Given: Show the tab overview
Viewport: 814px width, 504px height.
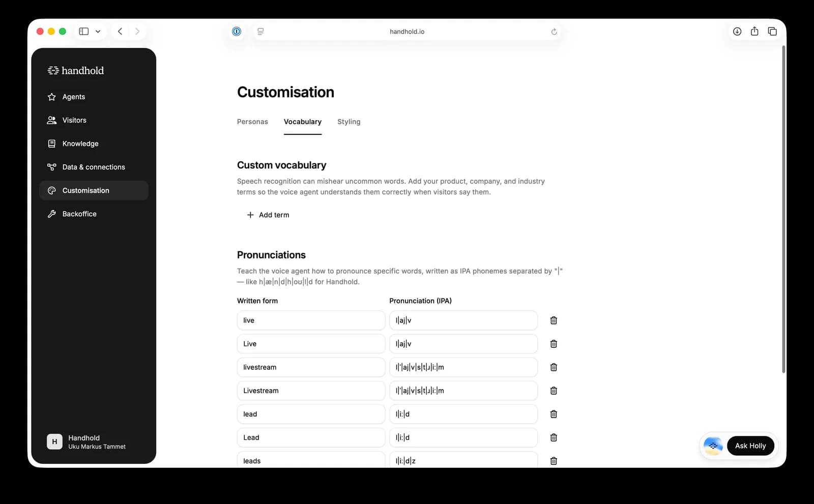Looking at the screenshot, I should (x=772, y=32).
